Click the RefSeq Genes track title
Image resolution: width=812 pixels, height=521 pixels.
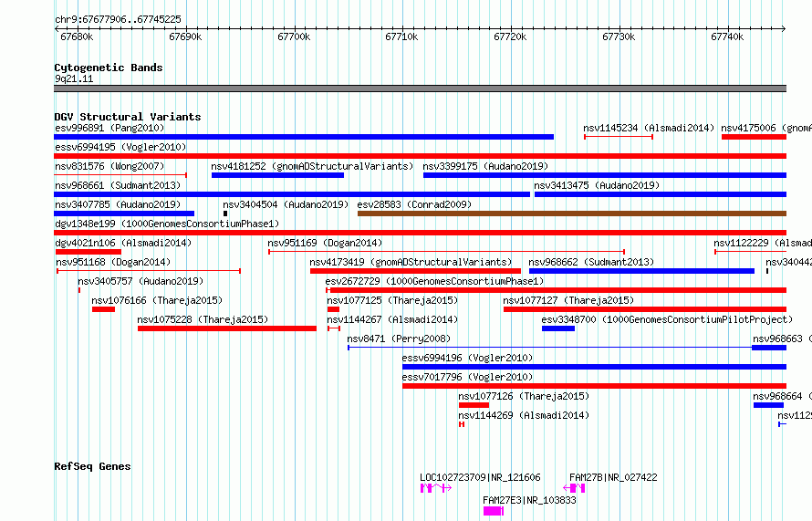coord(92,466)
